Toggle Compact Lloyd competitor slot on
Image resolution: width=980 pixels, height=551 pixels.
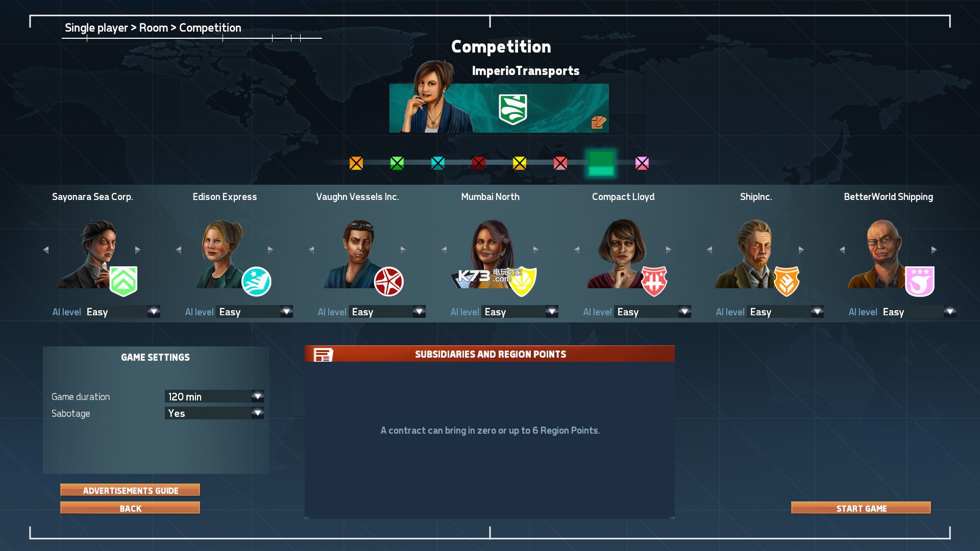coord(560,163)
